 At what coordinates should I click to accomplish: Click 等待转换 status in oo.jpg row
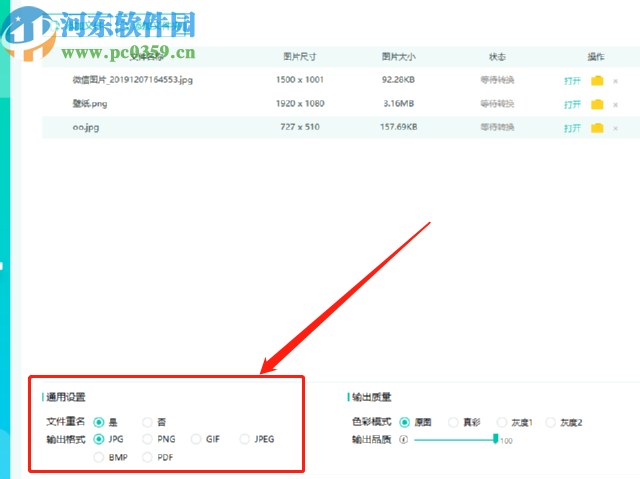(497, 127)
